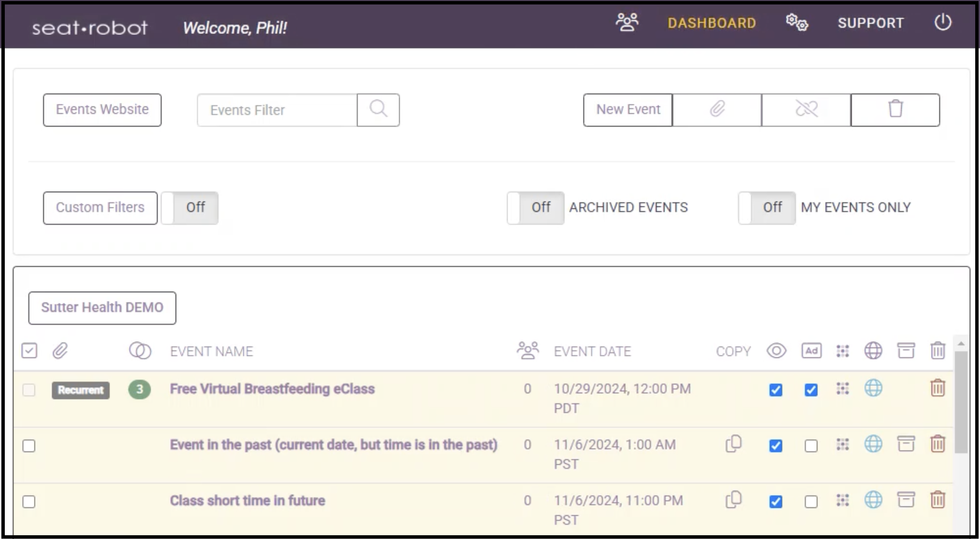The image size is (980, 539).
Task: Click the dots grid column header icon
Action: click(843, 351)
